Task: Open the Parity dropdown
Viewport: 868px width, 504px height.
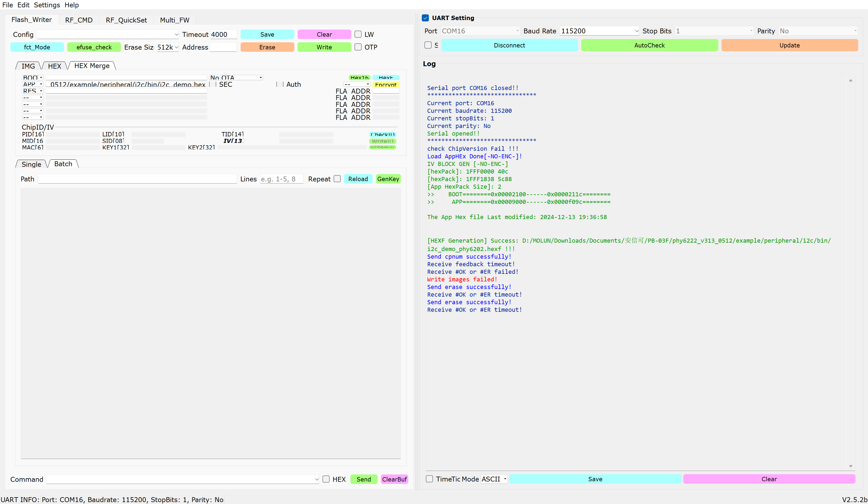Action: tap(818, 31)
